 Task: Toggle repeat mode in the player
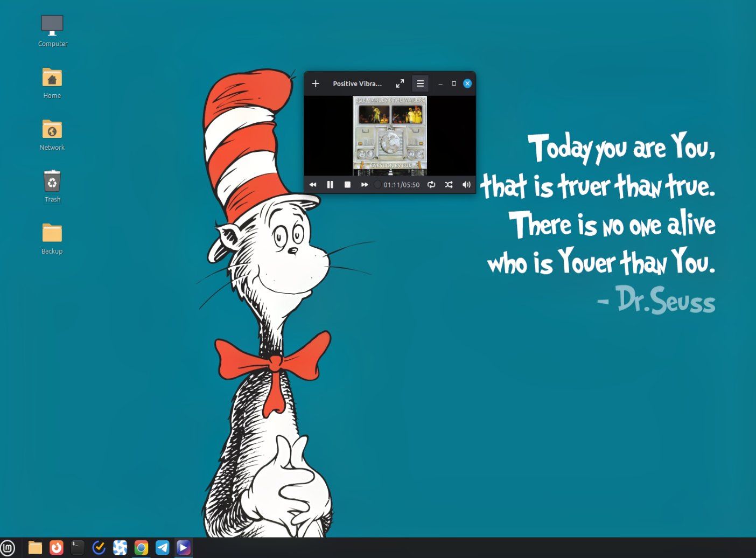pos(431,185)
